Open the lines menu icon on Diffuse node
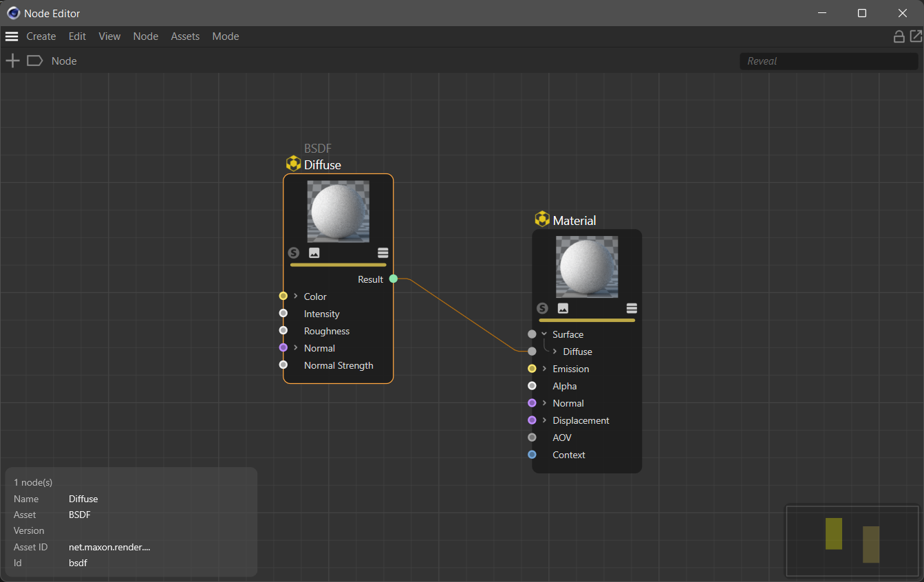The width and height of the screenshot is (924, 582). (383, 253)
